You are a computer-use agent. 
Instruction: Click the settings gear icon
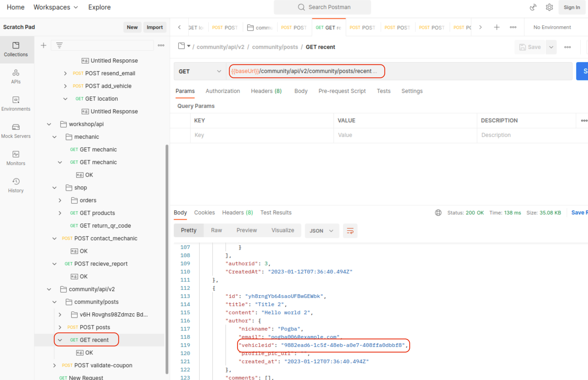[549, 7]
